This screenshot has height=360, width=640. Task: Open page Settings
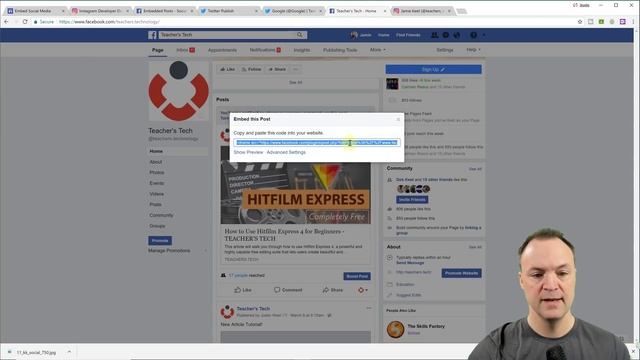445,50
